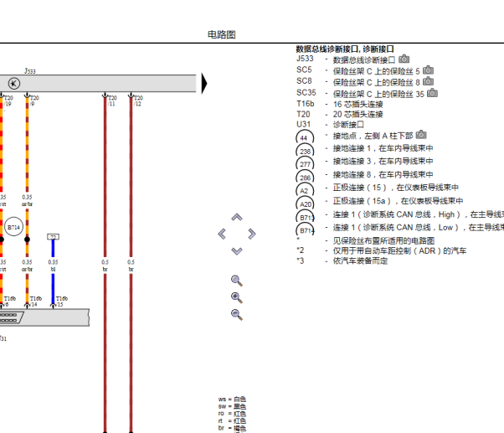Click the text 接地连接 1，在车内导线束中
The height and width of the screenshot is (433, 504).
(383, 148)
